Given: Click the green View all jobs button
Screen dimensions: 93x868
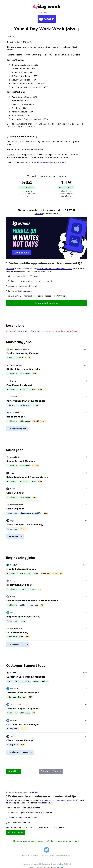Looking at the screenshot, I should point(13,771).
